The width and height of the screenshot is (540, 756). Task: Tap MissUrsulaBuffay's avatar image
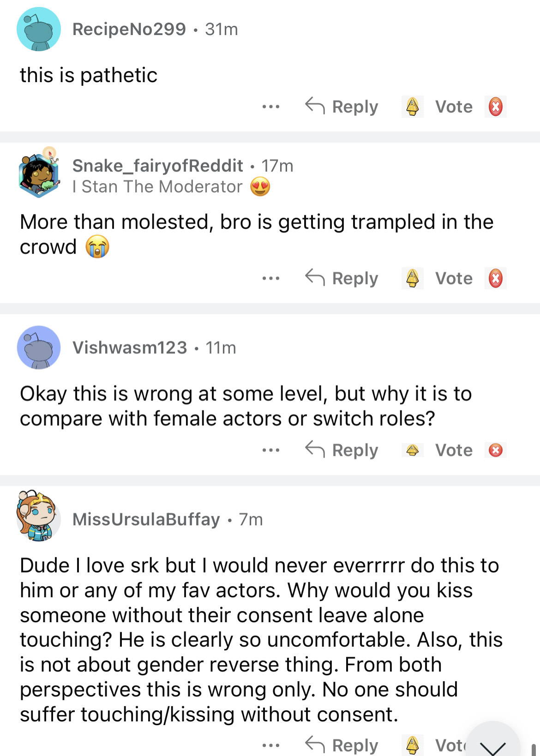[x=39, y=516]
